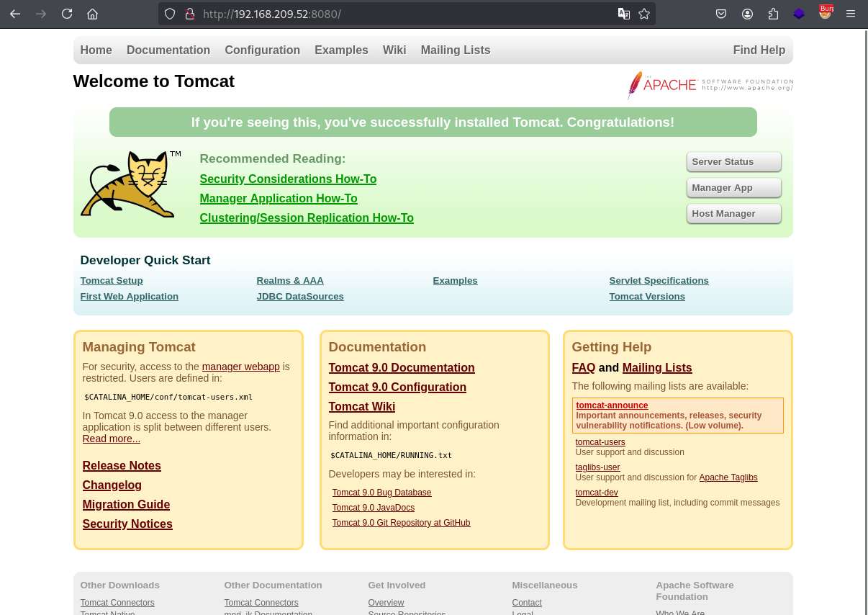Open Configuration in the top navigation bar
Image resolution: width=868 pixels, height=615 pixels.
(x=263, y=50)
